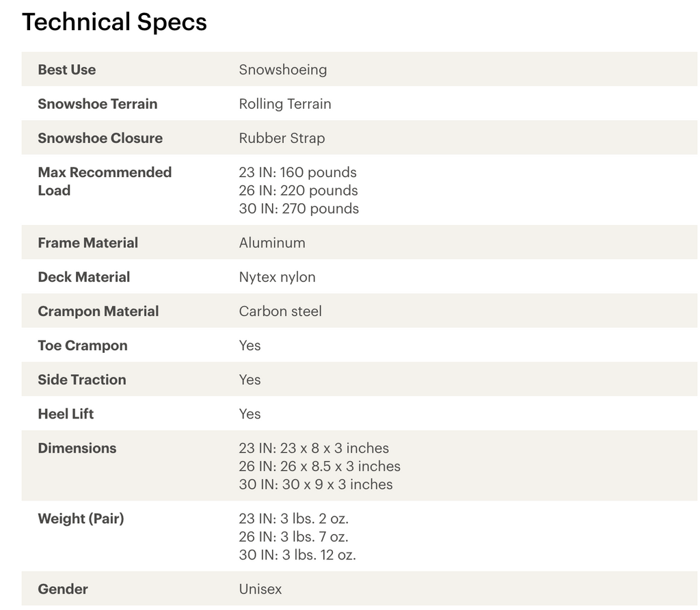Select the Snowshoeing value text

coord(283,70)
